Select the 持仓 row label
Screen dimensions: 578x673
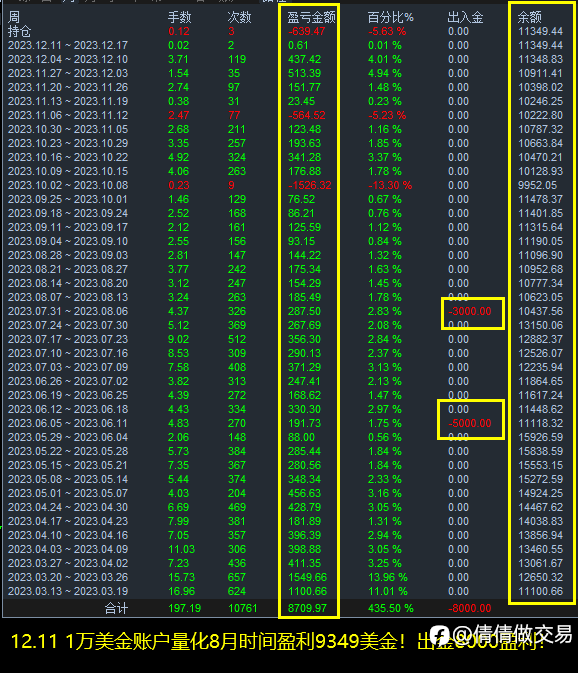pos(19,31)
